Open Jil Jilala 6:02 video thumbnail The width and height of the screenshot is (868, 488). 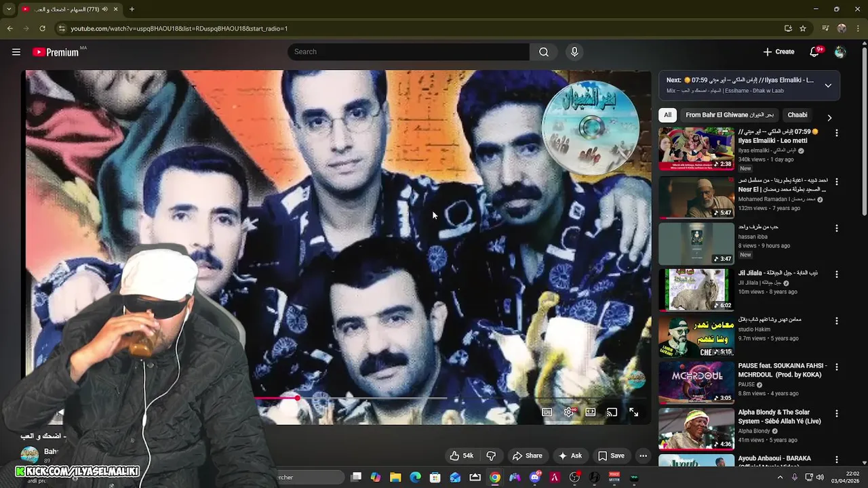tap(696, 289)
